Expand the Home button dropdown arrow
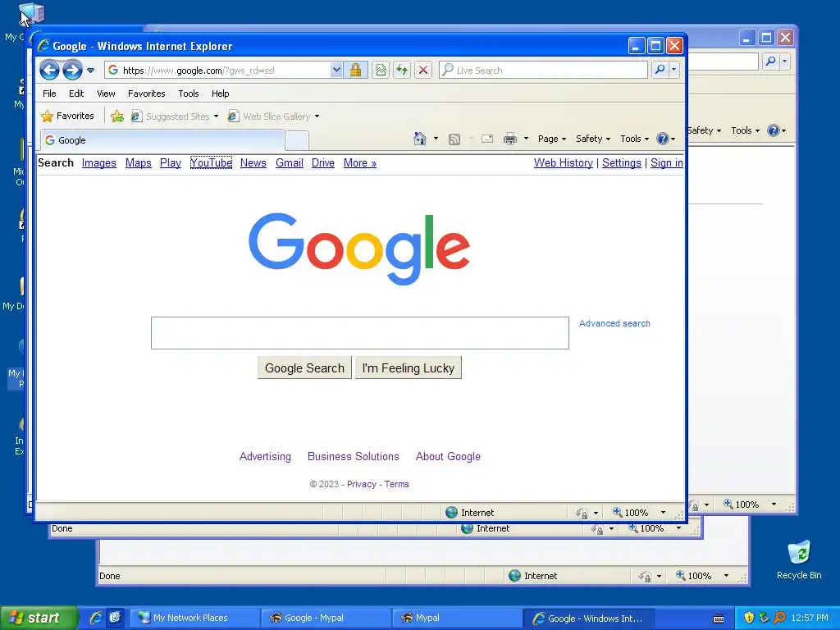The width and height of the screenshot is (840, 630). 436,139
